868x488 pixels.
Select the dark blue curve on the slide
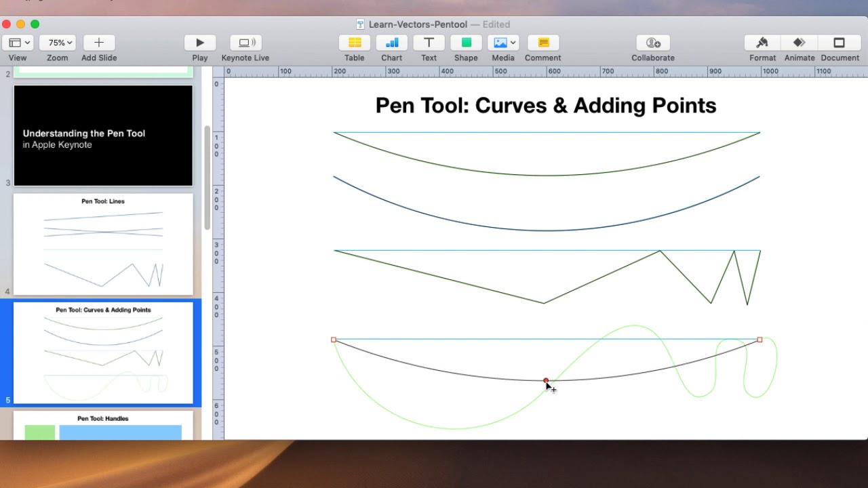(547, 230)
